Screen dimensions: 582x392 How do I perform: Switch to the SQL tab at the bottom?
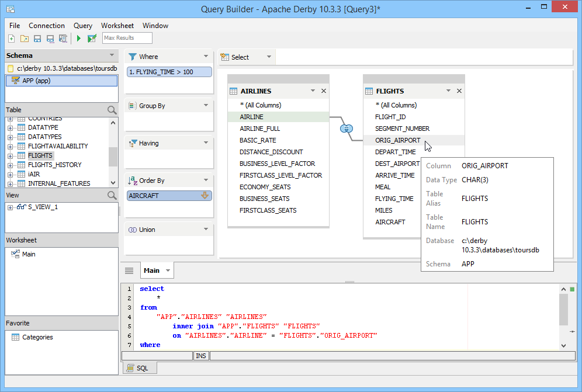[140, 368]
